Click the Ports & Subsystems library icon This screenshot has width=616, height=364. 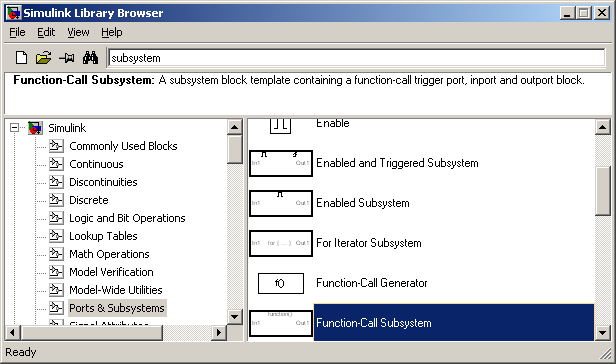(x=56, y=308)
